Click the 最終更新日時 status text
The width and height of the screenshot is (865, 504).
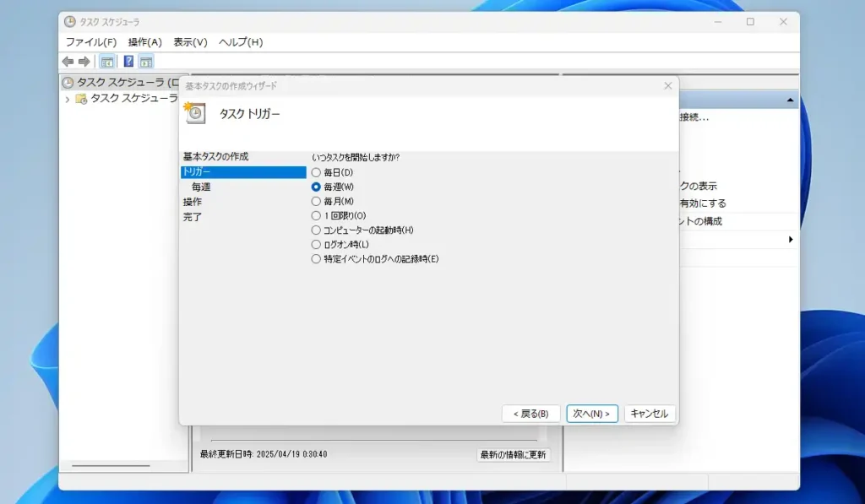pos(264,454)
